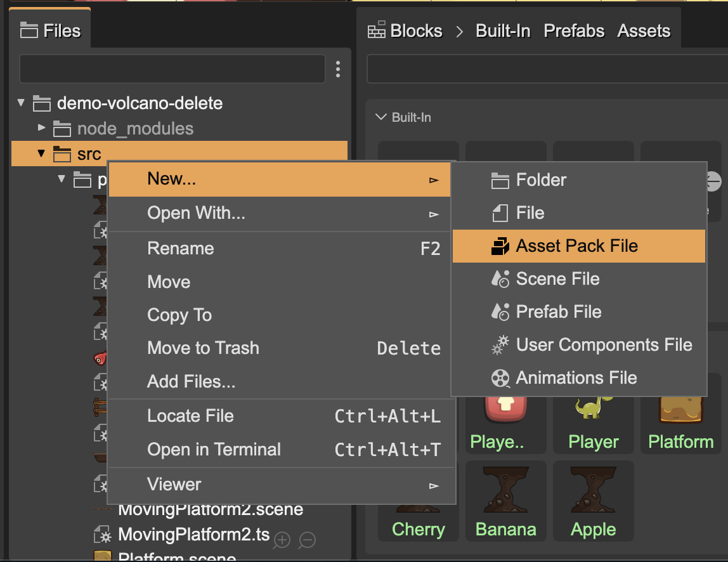The width and height of the screenshot is (728, 562).
Task: Select Move to Trash from the context menu
Action: (x=203, y=348)
